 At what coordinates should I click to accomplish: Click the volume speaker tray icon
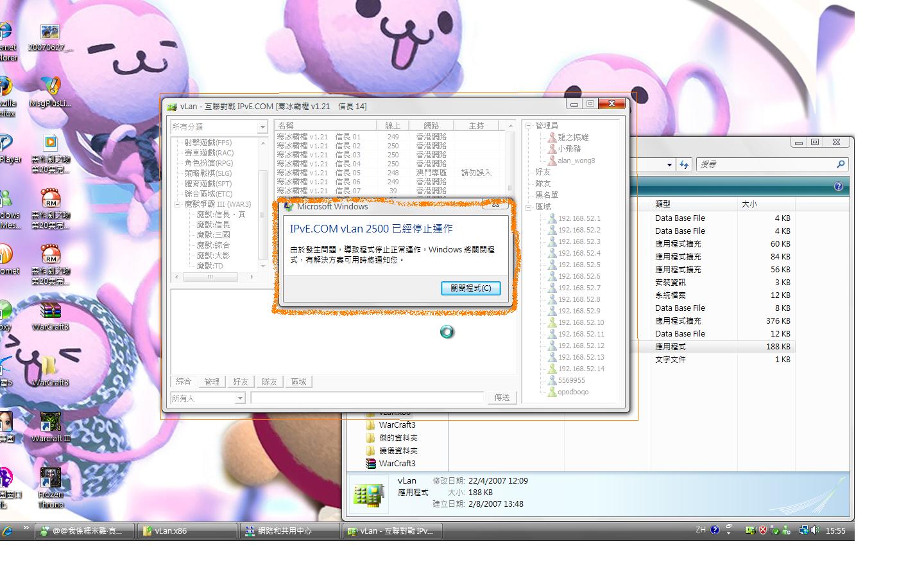(x=815, y=530)
